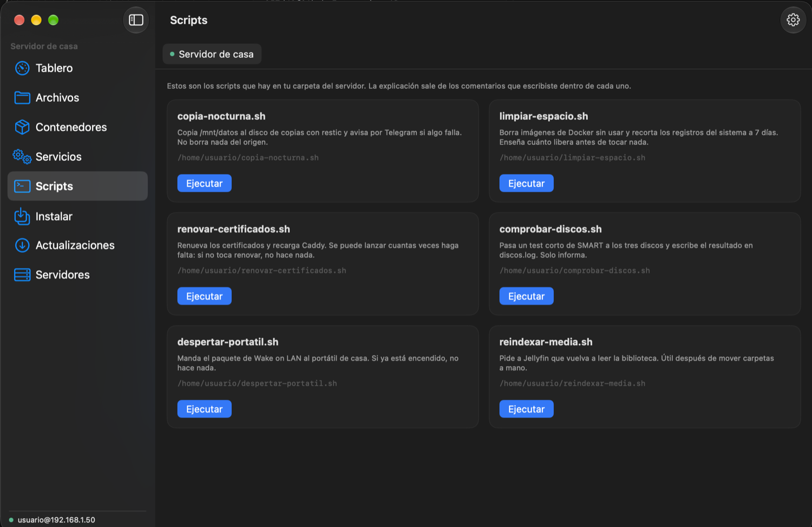Click path /home/usuario/renovar-certificados.sh

261,271
